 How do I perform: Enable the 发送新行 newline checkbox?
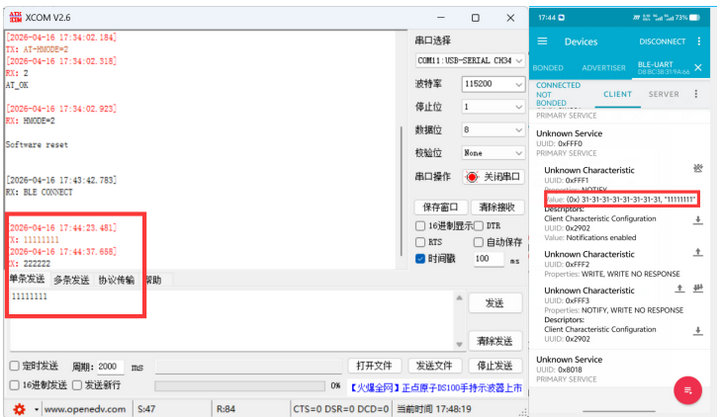[x=77, y=385]
